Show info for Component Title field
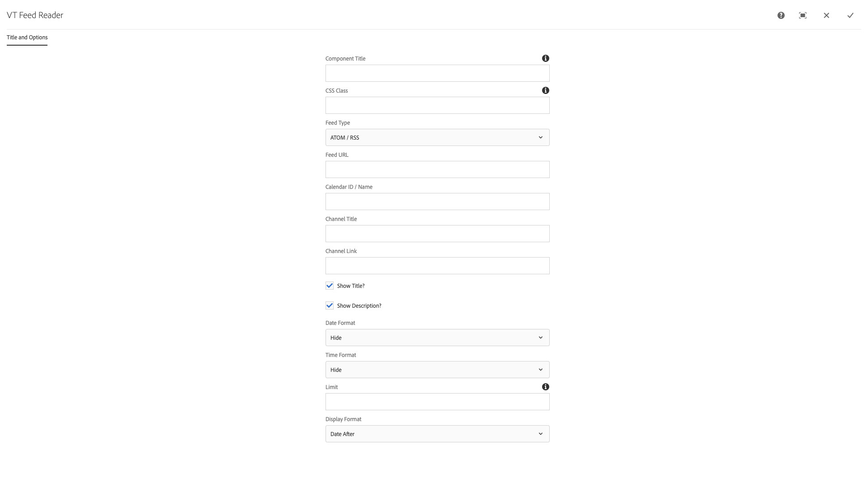The image size is (868, 488). click(x=546, y=58)
